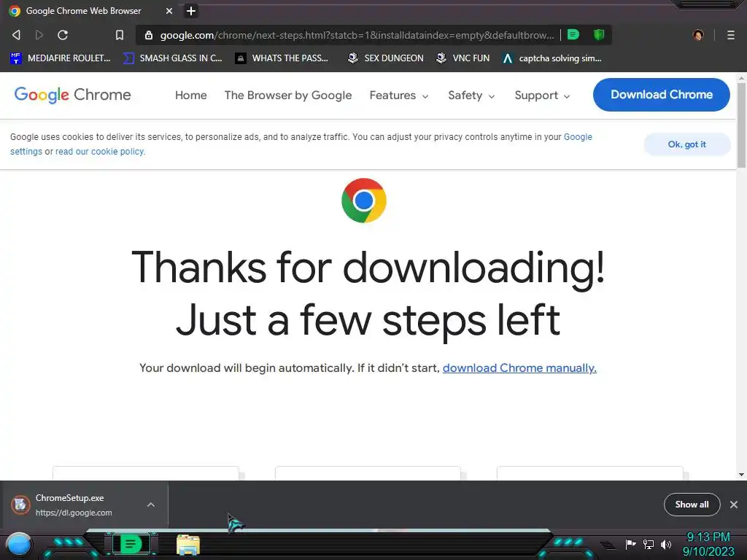
Task: Open the downloaded ChromeSetup.exe item
Action: click(x=74, y=505)
